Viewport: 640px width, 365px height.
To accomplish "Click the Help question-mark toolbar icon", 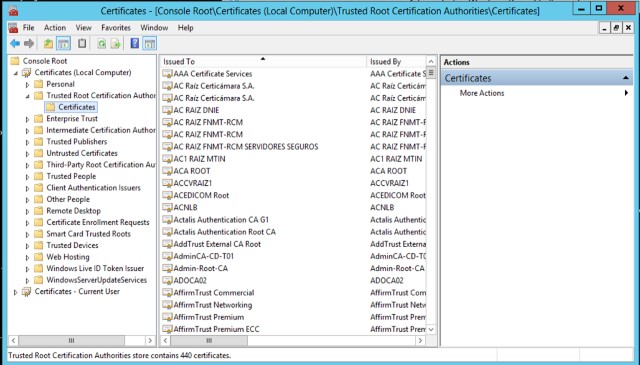I will 135,43.
